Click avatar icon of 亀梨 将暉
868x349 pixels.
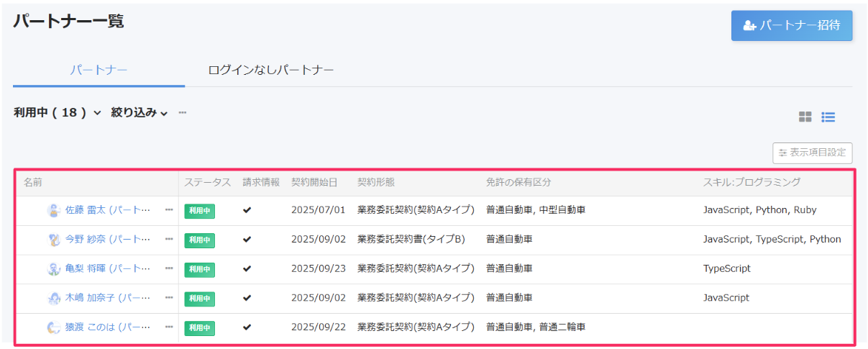click(x=53, y=268)
